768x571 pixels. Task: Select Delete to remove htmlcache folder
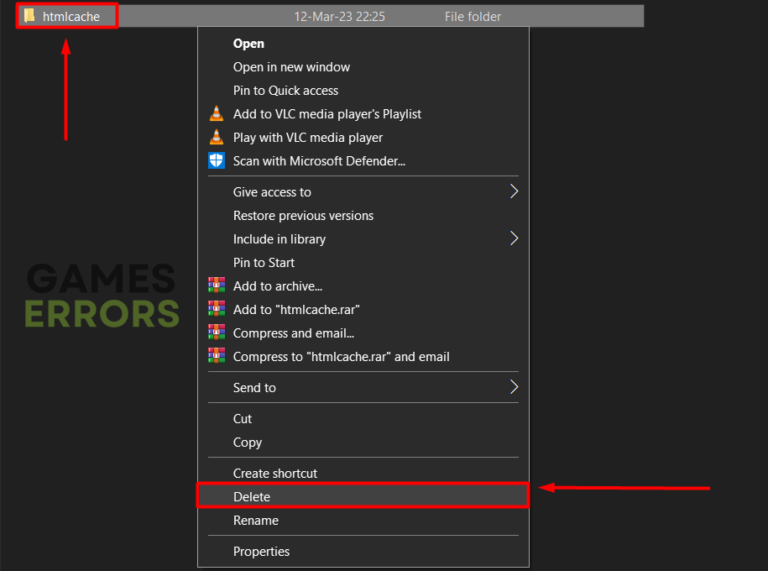click(363, 496)
